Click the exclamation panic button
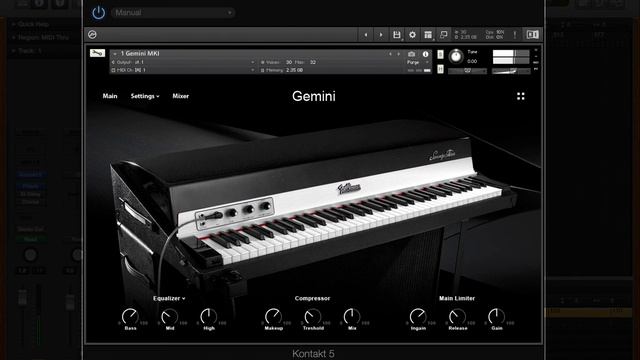This screenshot has width=640, height=360. (x=515, y=35)
